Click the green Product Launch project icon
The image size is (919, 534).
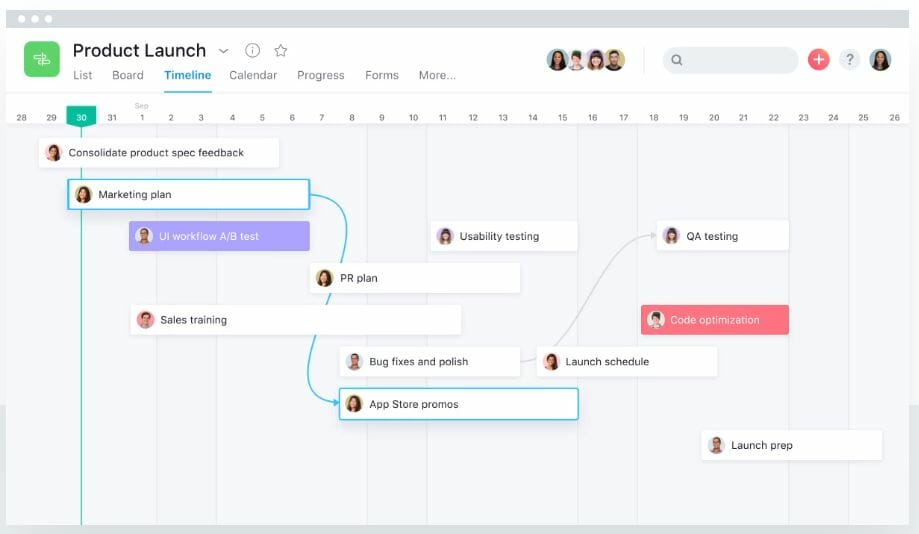(42, 59)
